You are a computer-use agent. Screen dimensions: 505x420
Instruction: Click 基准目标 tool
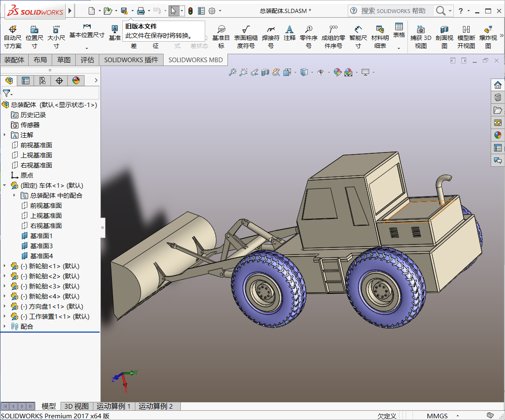pyautogui.click(x=221, y=37)
